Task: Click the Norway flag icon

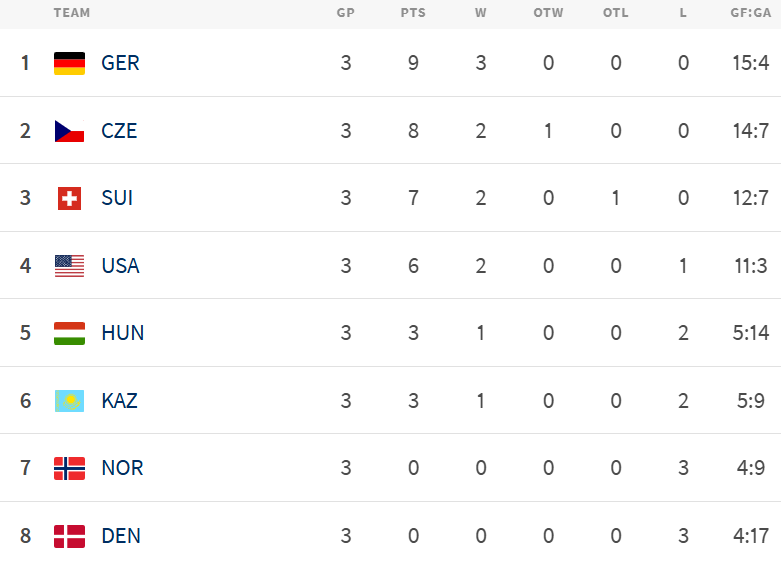Action: (x=69, y=468)
